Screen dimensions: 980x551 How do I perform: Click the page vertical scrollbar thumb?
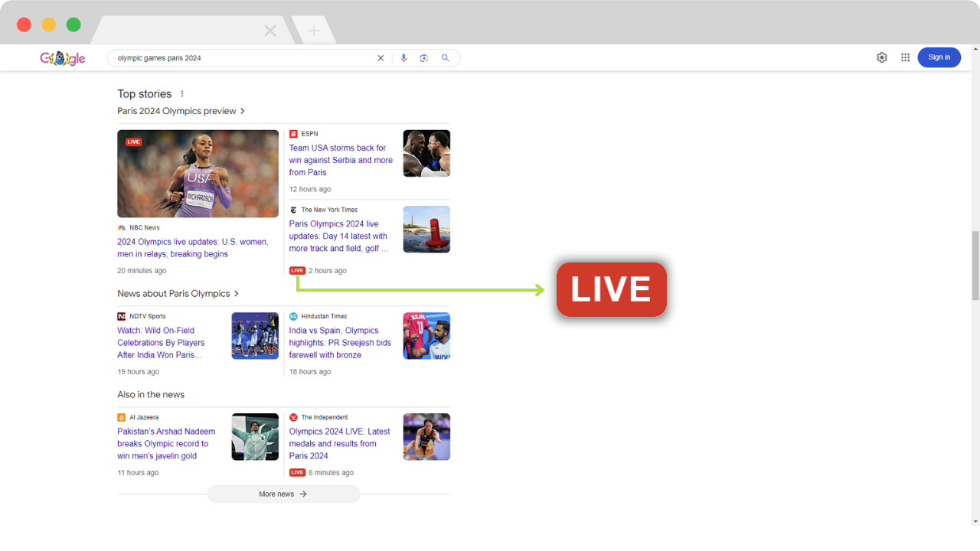tap(975, 266)
